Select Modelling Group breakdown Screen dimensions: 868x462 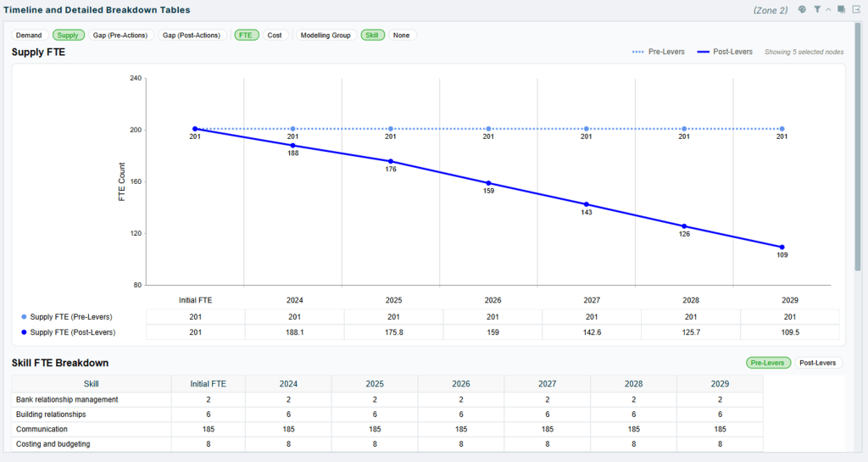point(325,36)
